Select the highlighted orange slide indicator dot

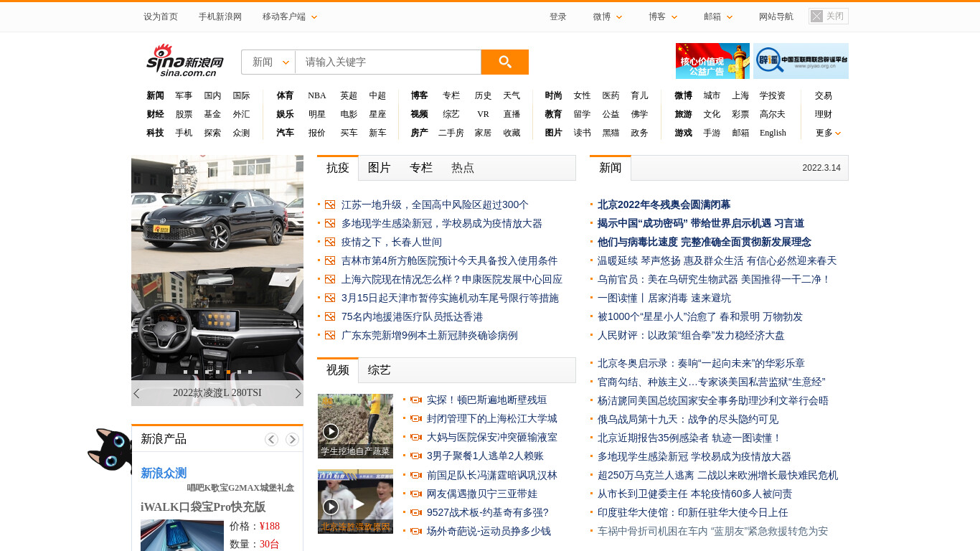pyautogui.click(x=228, y=372)
